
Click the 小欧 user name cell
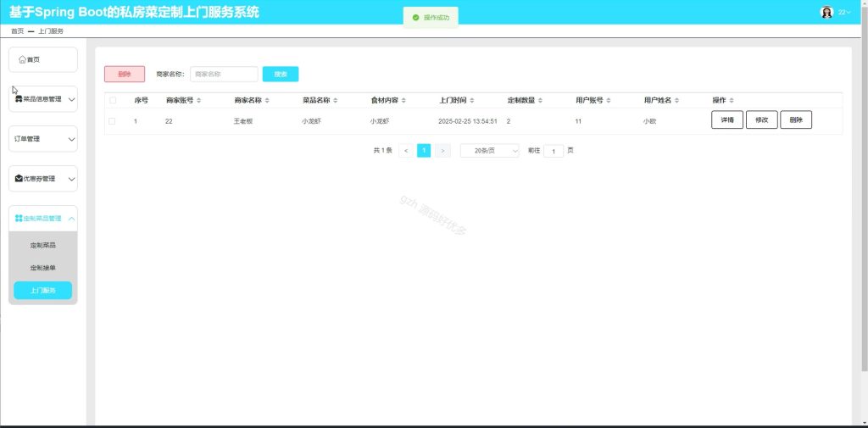point(649,120)
